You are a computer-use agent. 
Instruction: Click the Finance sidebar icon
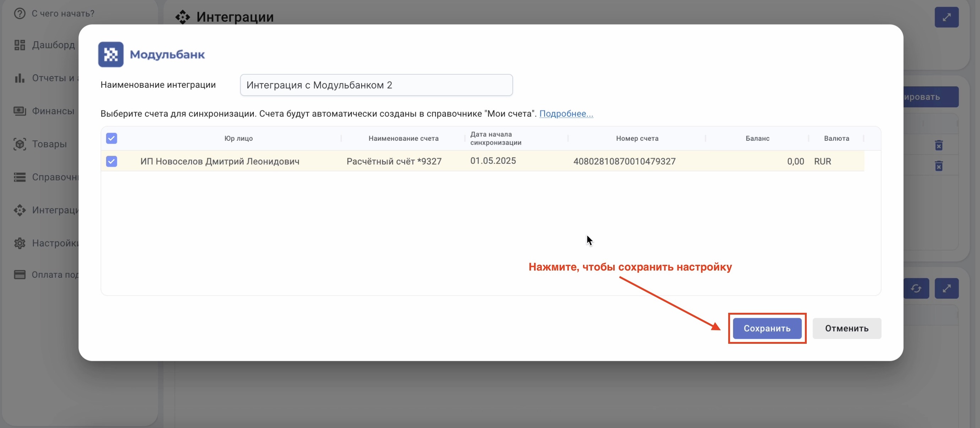20,111
